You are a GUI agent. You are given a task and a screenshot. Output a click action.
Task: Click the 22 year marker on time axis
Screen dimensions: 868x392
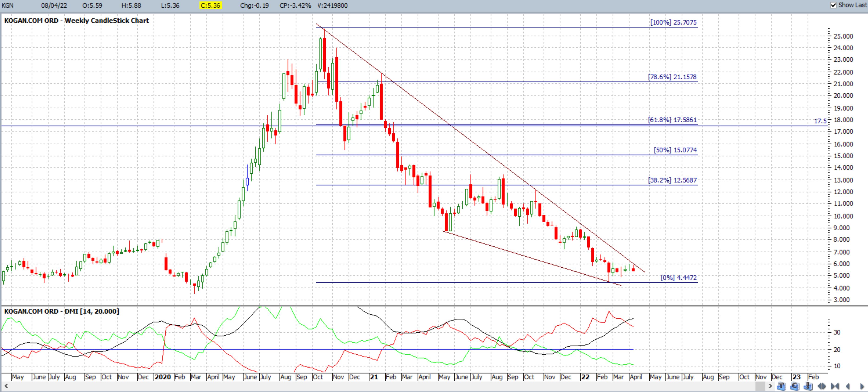coord(585,377)
